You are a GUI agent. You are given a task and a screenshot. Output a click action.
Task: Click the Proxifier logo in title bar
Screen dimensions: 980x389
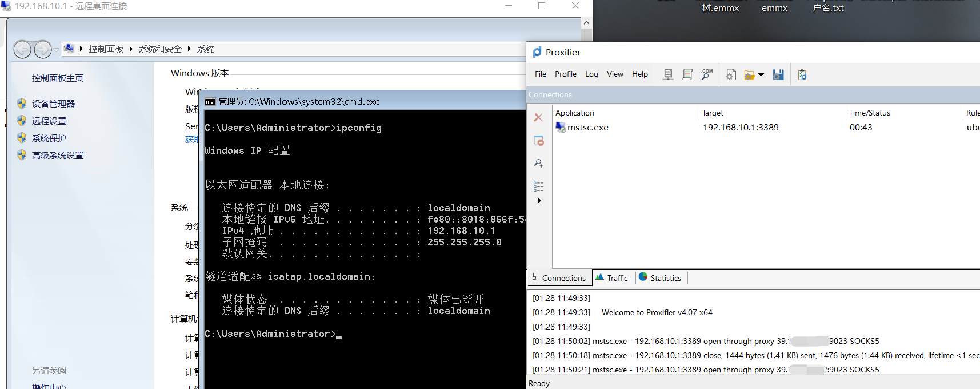coord(537,52)
